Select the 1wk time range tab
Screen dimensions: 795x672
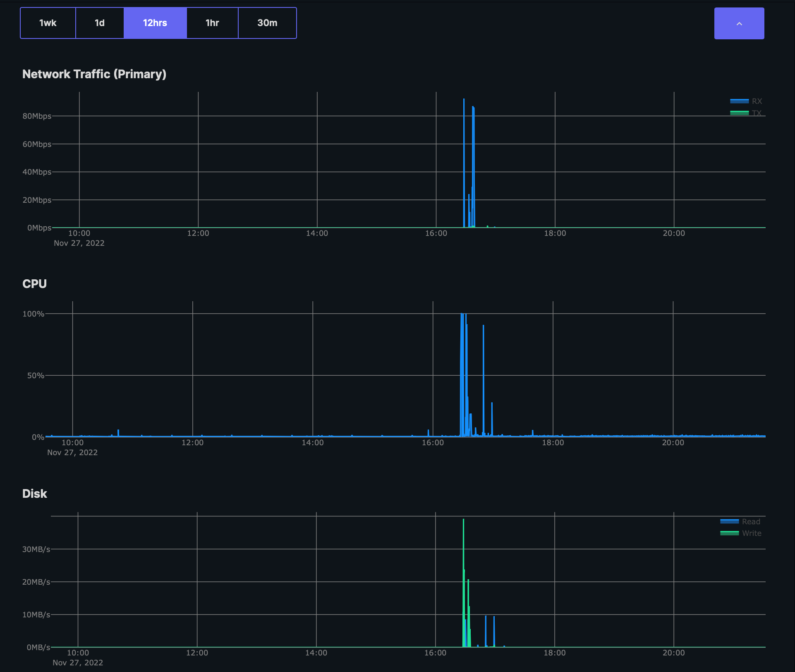[48, 23]
